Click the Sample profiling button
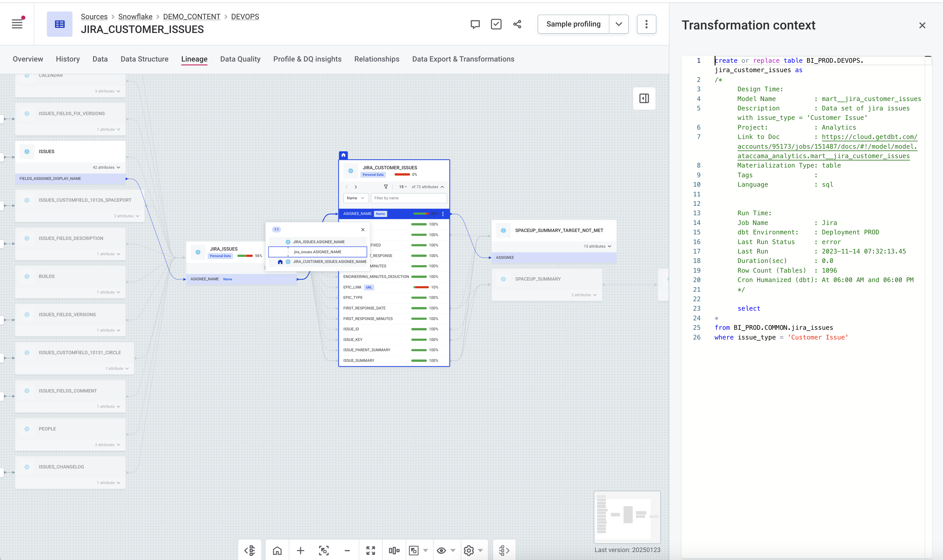Screen dimensions: 943x560 coord(573,24)
